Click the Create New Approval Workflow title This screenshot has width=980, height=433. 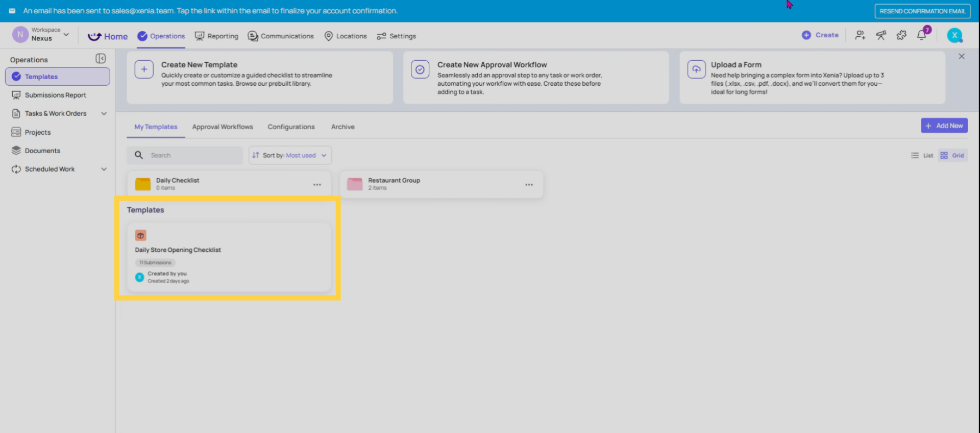(492, 65)
